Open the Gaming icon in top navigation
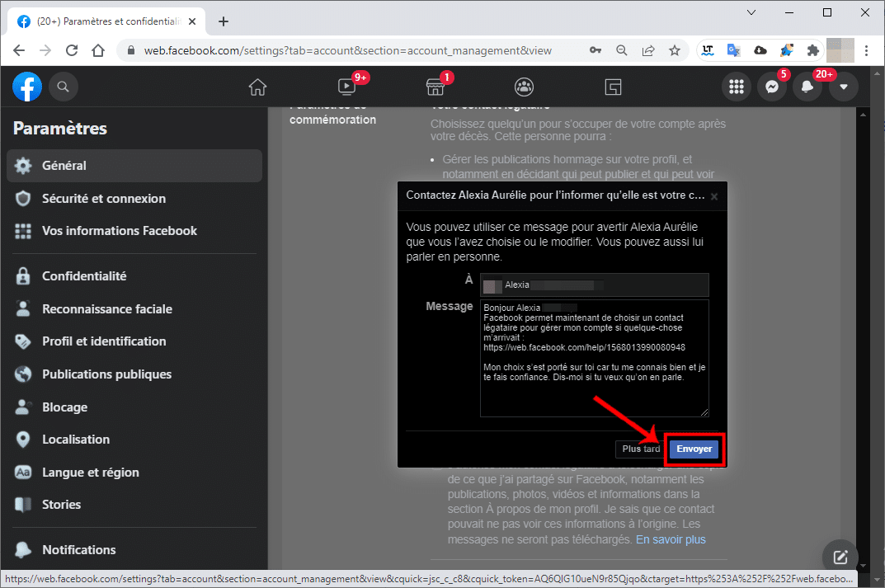The image size is (885, 588). 613,87
